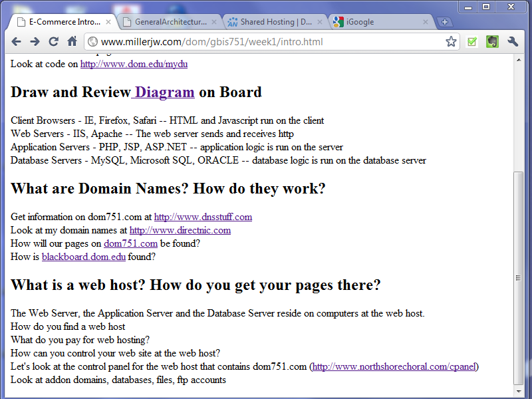The width and height of the screenshot is (532, 399).
Task: Click the address bar URL field
Action: pos(266,42)
